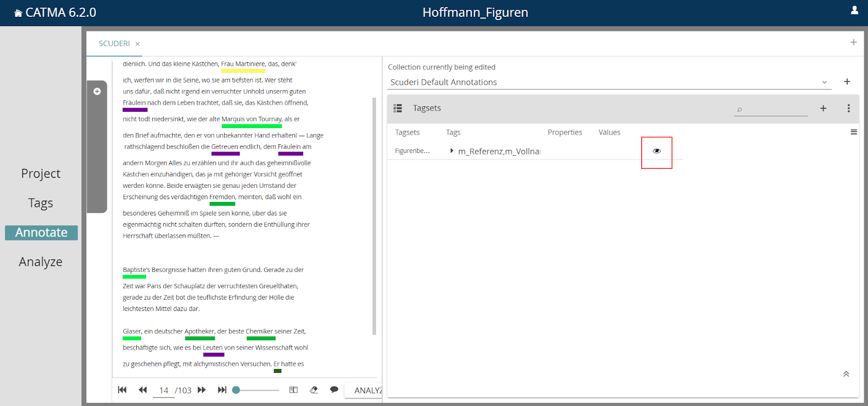This screenshot has width=868, height=406.
Task: Click the CATMA home icon
Action: [x=18, y=13]
